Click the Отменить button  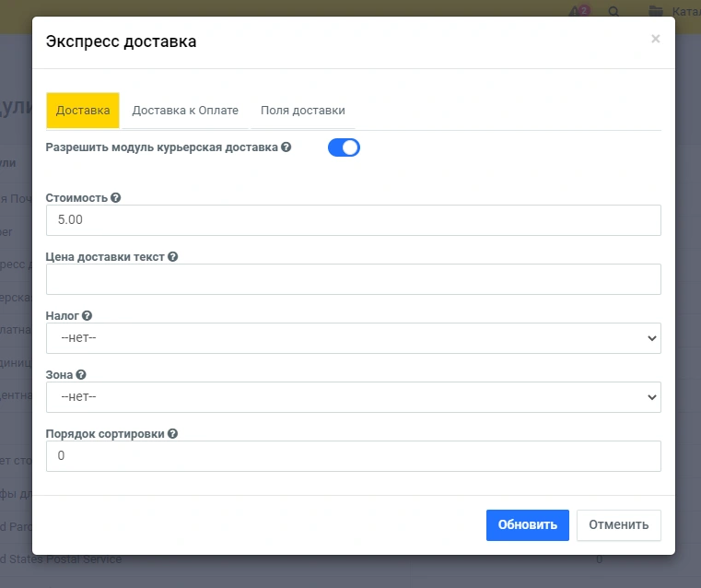618,525
